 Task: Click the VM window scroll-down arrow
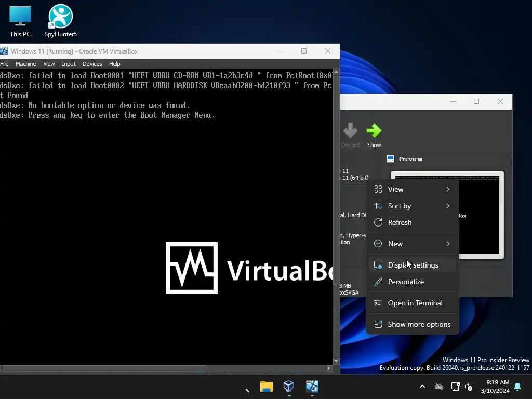tap(336, 362)
